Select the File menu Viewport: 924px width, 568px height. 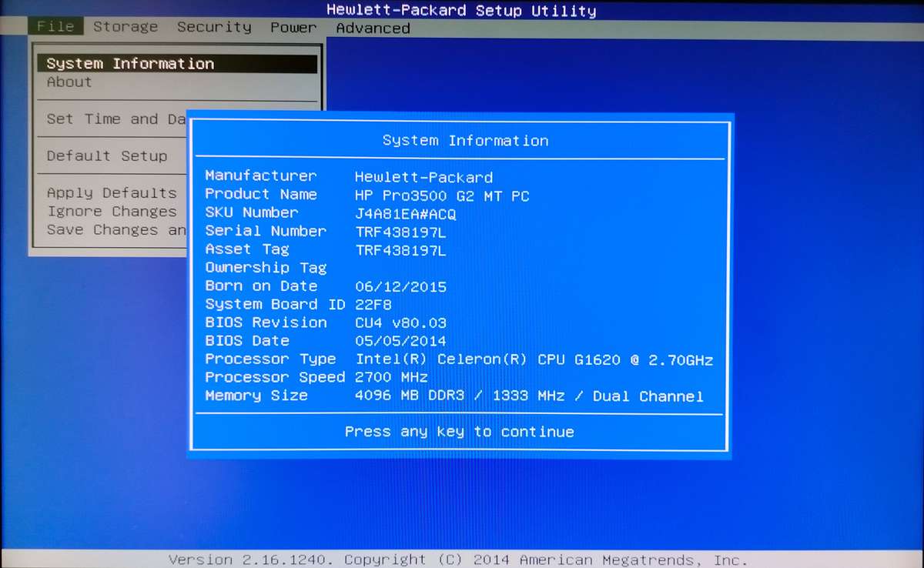click(x=55, y=25)
